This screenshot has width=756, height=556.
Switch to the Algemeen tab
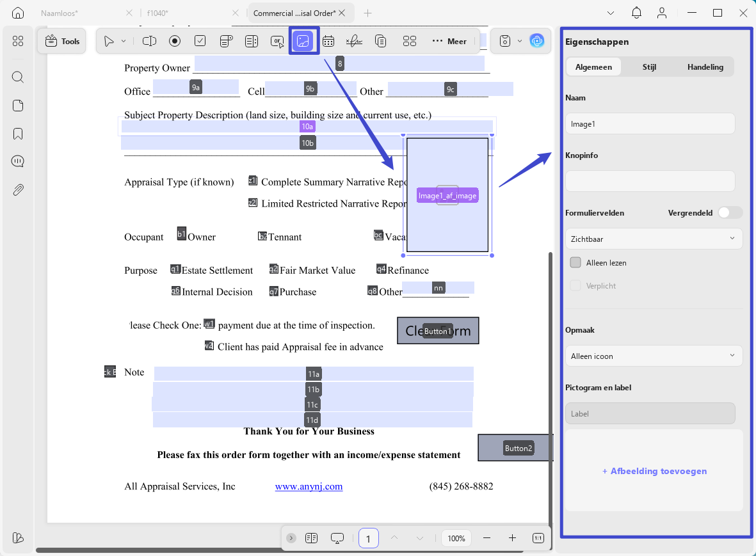593,67
